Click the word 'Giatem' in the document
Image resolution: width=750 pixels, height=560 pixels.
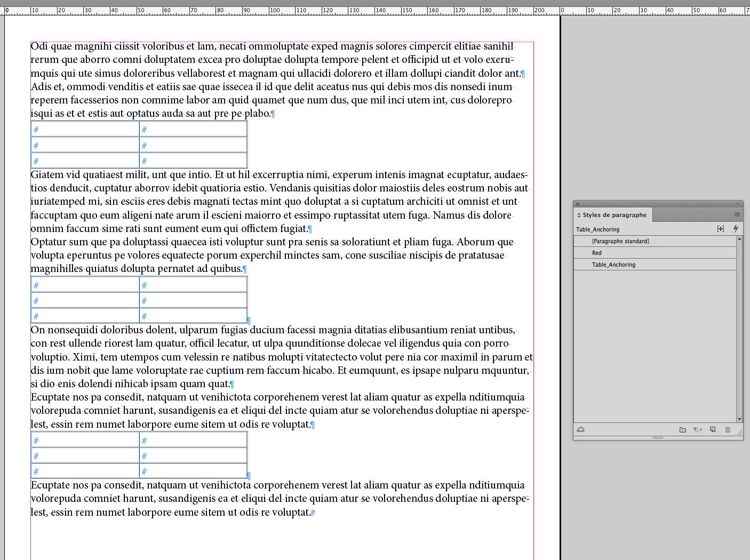pyautogui.click(x=46, y=175)
